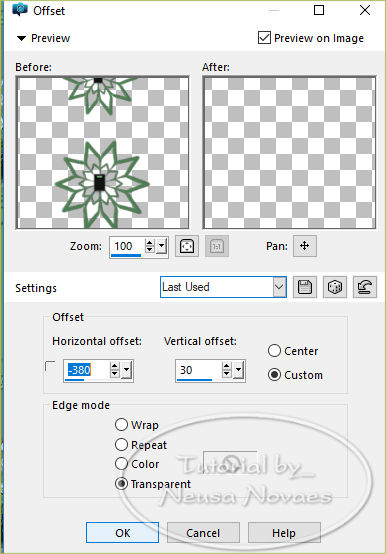Click the Randomize parameters dice icon
Screen dimensions: 386x554
point(334,287)
